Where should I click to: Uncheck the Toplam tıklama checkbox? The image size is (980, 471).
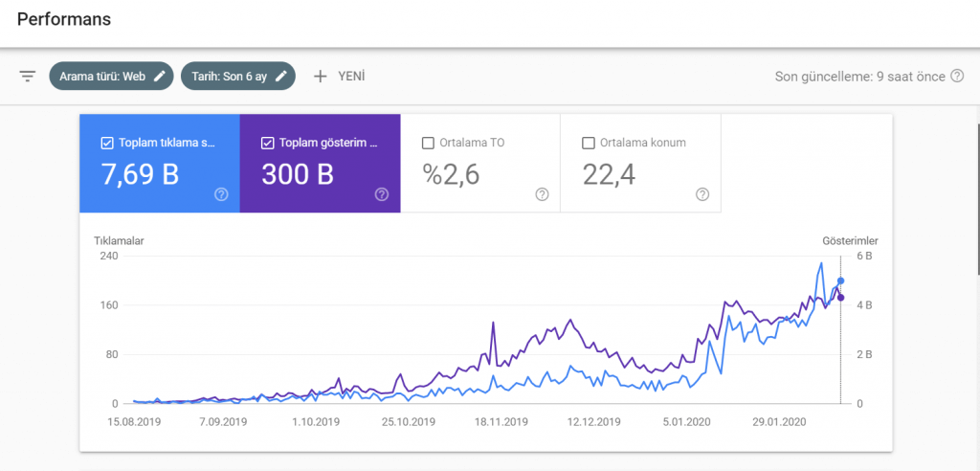coord(107,144)
